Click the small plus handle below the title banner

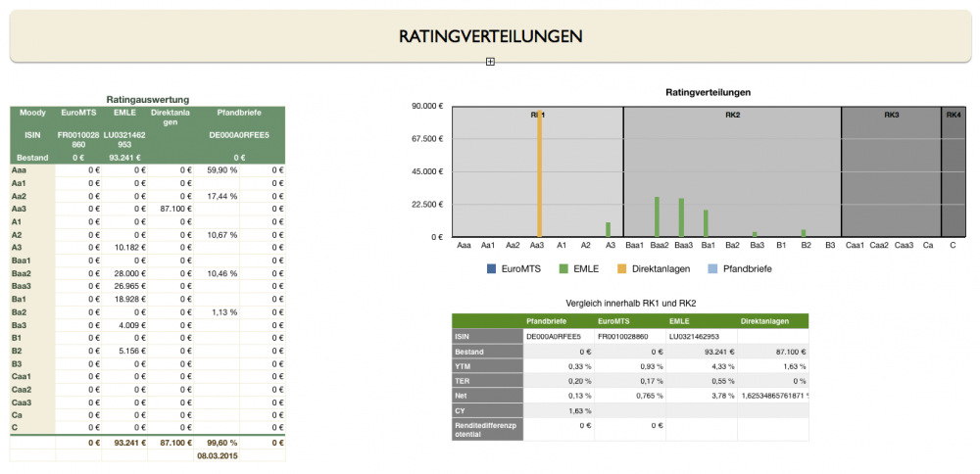[x=490, y=61]
